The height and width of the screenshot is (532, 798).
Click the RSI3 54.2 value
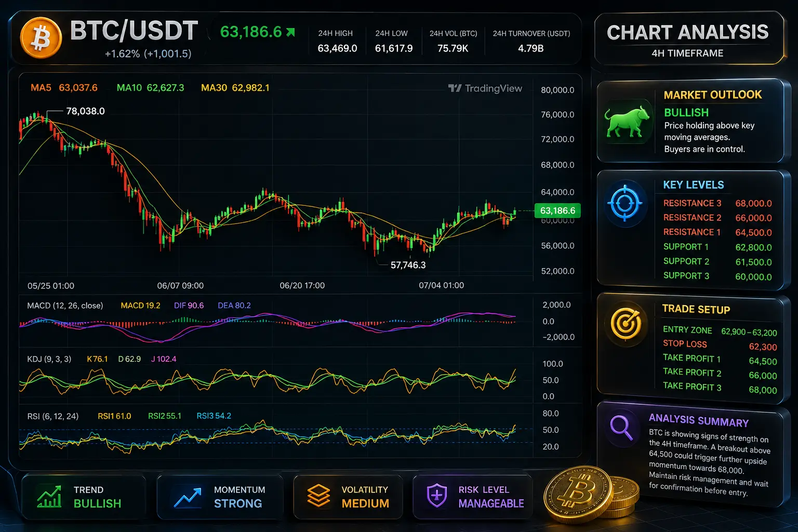click(x=214, y=416)
